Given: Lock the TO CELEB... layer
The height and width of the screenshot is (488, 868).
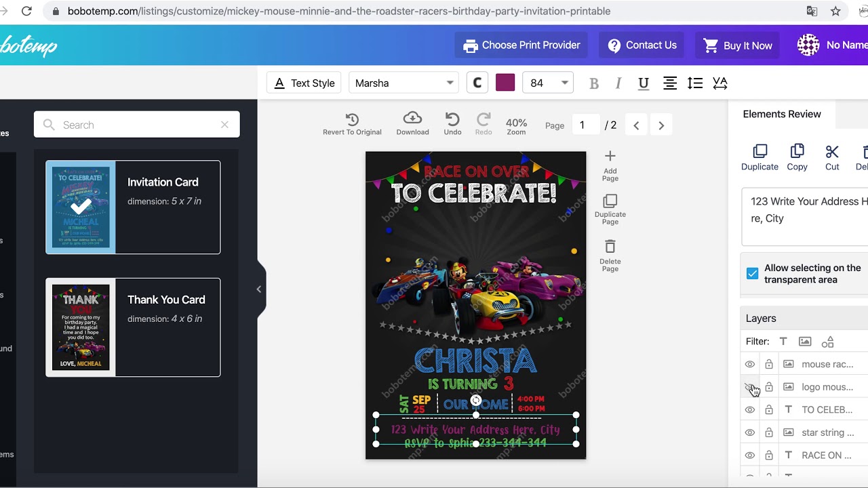Looking at the screenshot, I should [x=769, y=409].
